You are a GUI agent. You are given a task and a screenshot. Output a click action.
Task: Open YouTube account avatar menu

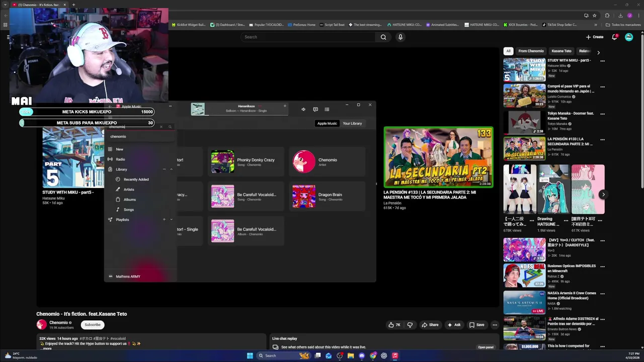coord(629,37)
